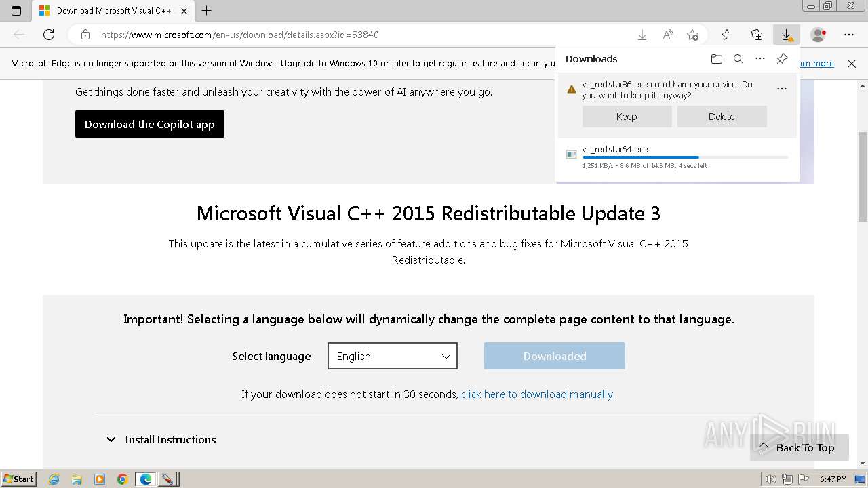Open a new browser tab

(x=207, y=11)
